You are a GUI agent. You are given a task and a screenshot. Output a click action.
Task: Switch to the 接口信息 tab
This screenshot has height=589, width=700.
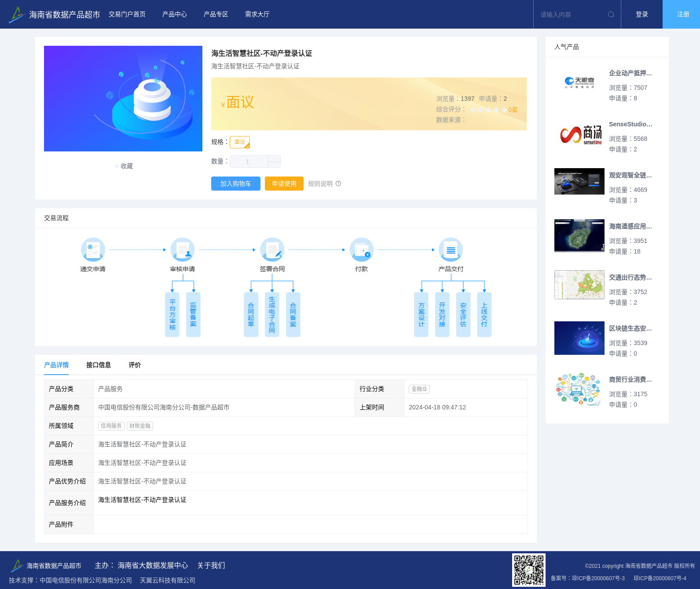pos(99,365)
